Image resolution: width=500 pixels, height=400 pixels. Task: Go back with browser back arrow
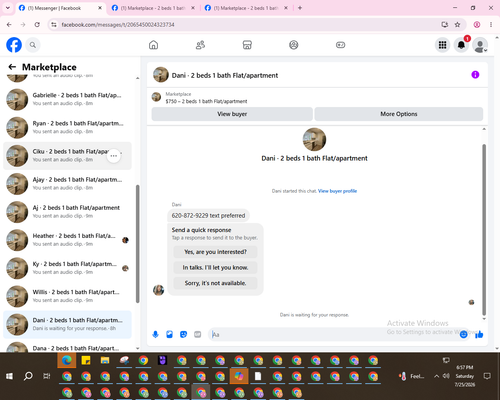pyautogui.click(x=9, y=25)
